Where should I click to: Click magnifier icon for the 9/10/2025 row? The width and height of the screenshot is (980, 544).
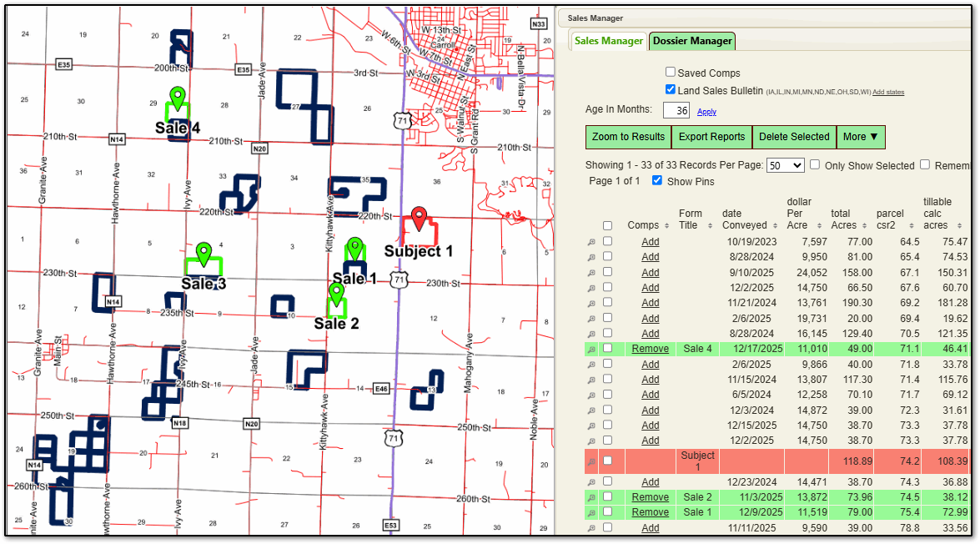coord(591,273)
